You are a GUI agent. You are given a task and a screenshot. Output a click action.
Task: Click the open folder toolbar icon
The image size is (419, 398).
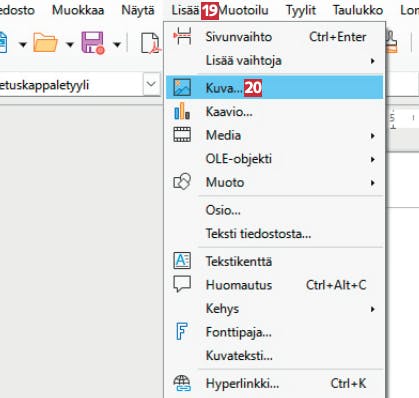pyautogui.click(x=45, y=43)
